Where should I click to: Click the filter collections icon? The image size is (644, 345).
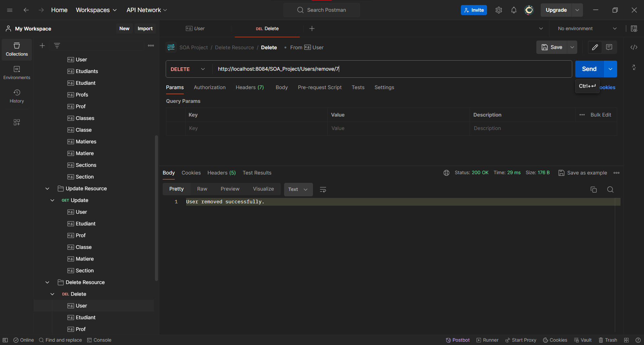57,46
